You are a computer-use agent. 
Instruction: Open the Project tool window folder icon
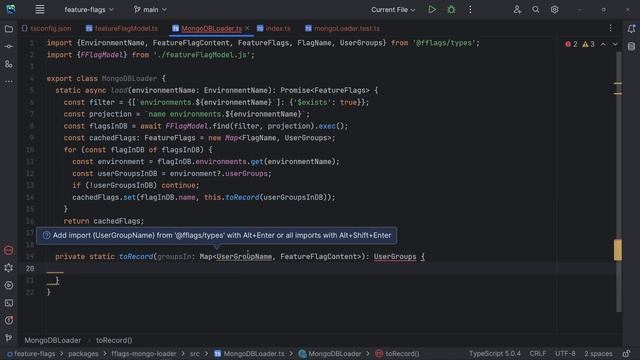point(9,29)
